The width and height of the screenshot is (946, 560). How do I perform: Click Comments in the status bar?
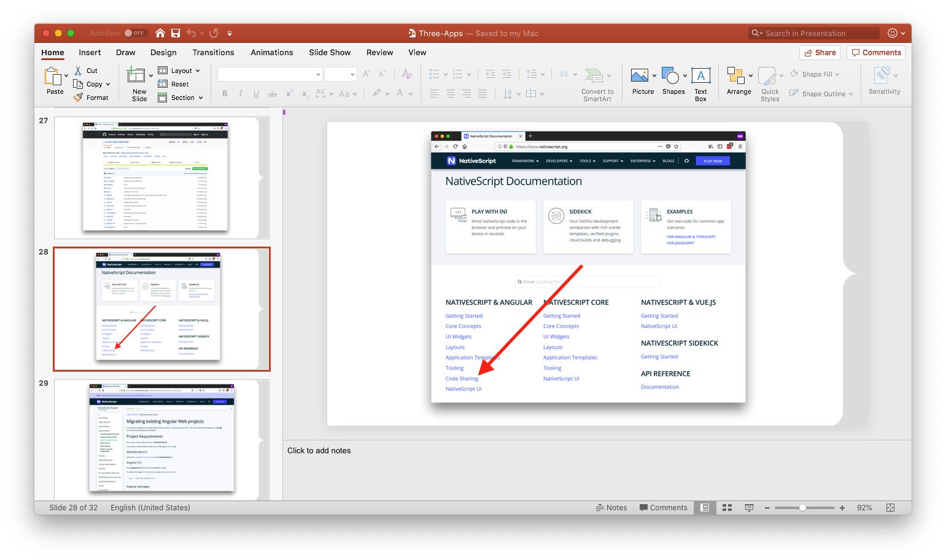point(664,508)
